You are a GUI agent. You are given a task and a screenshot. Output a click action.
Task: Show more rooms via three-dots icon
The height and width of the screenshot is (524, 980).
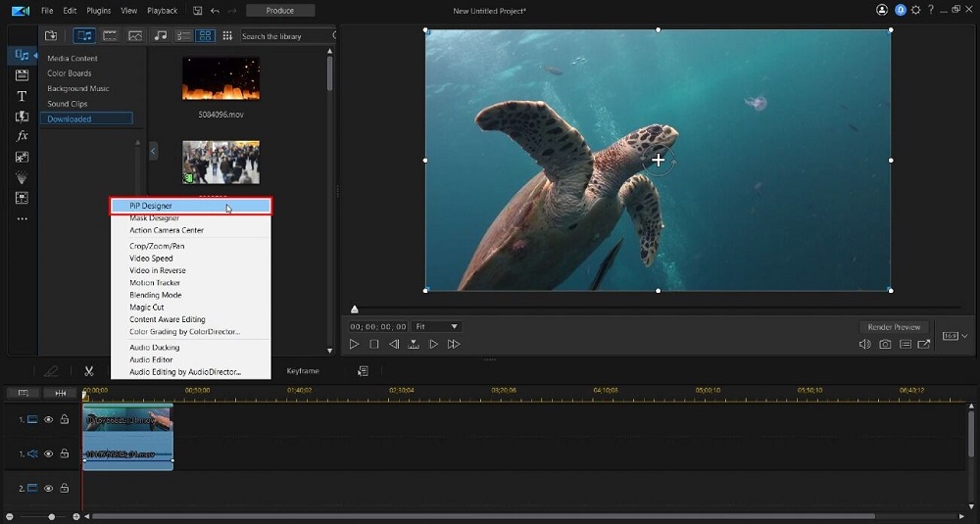(22, 218)
